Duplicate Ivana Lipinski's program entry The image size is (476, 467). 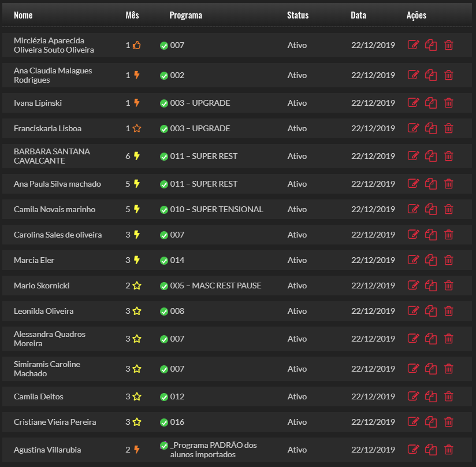coord(431,103)
